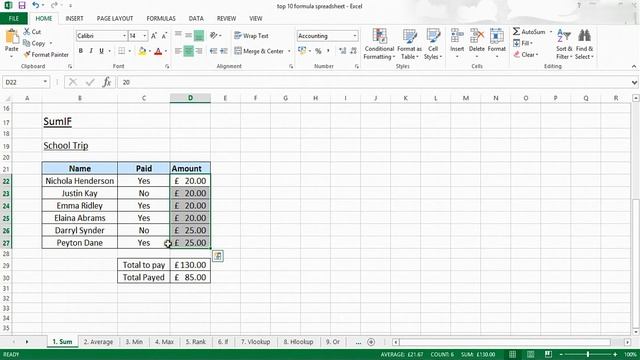Image resolution: width=640 pixels, height=360 pixels.
Task: Toggle Bottom Align vertical alignment
Action: coord(199,36)
